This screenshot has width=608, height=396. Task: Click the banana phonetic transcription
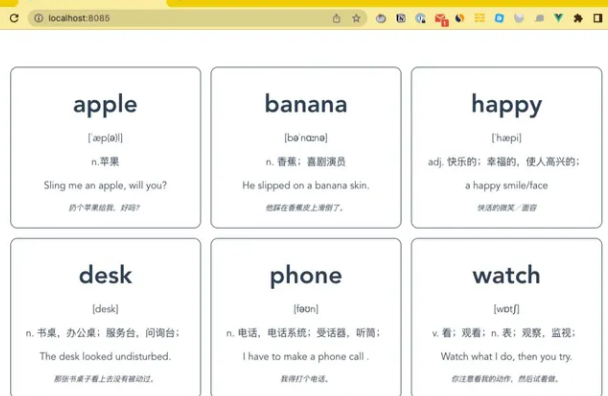pos(306,138)
